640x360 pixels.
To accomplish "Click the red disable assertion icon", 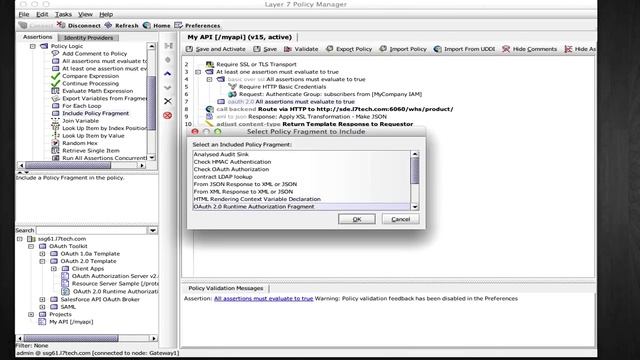I will click(167, 116).
